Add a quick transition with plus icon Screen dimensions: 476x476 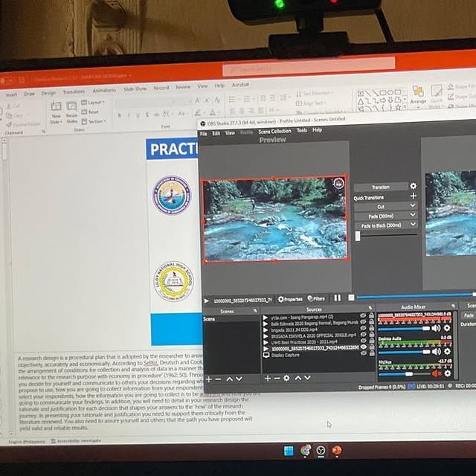(x=413, y=196)
